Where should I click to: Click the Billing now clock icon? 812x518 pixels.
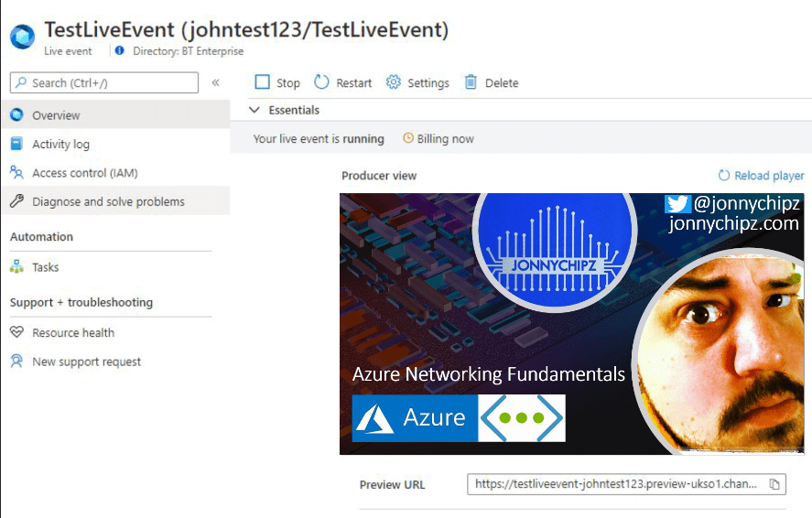pos(408,139)
